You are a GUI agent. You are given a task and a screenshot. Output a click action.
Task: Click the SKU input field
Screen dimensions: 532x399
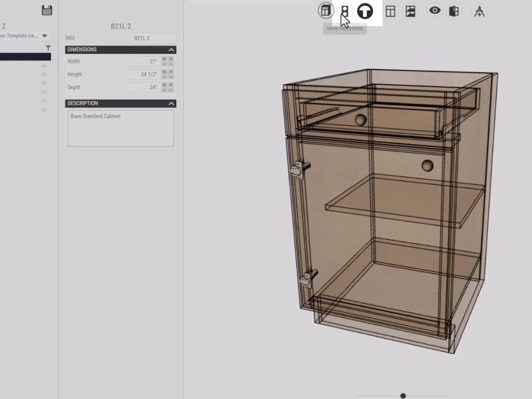coord(152,38)
